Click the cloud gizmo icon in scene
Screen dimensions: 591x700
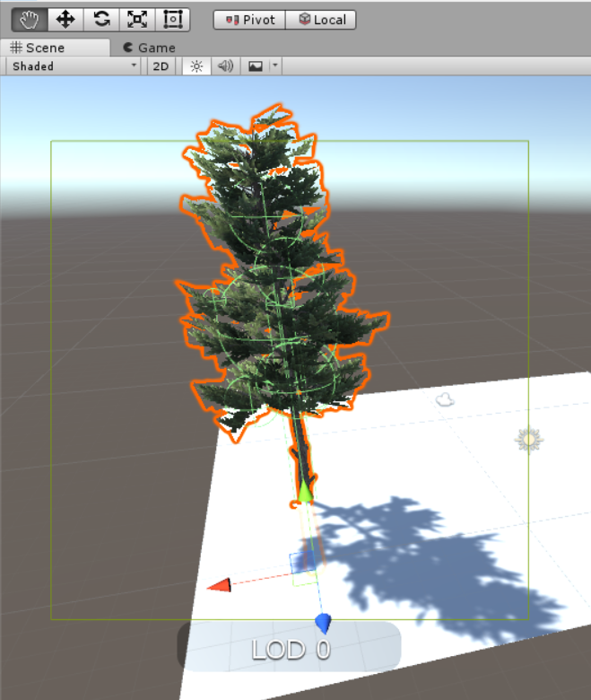445,399
